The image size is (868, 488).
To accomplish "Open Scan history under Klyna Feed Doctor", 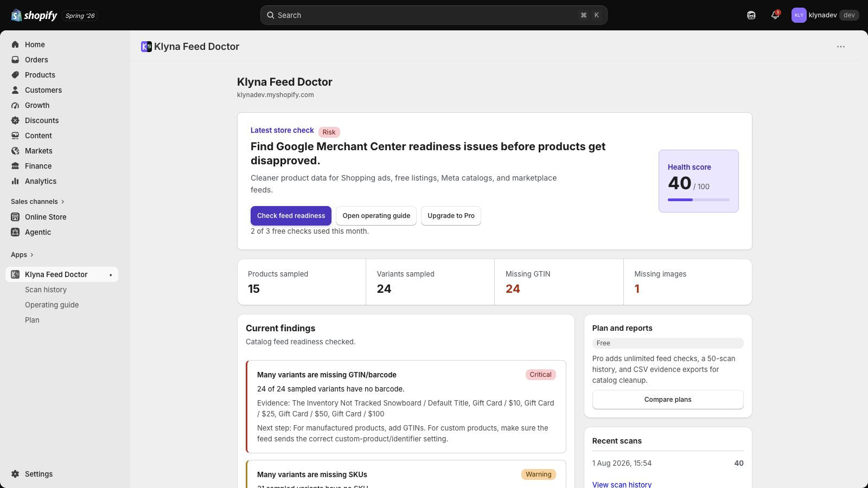I will 46,290.
